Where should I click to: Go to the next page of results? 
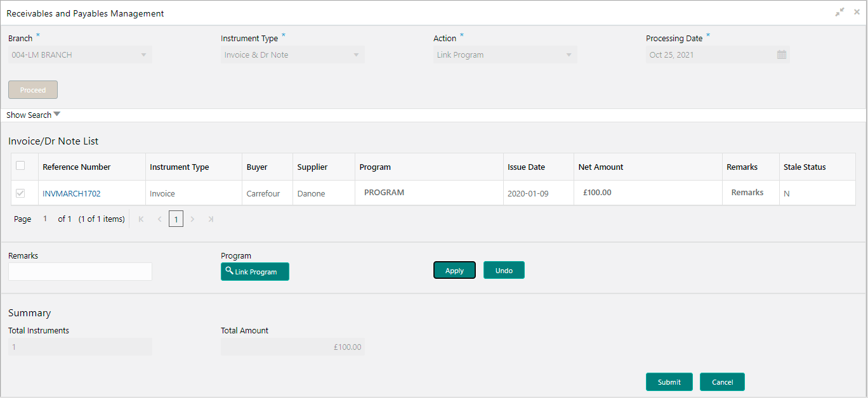[192, 219]
